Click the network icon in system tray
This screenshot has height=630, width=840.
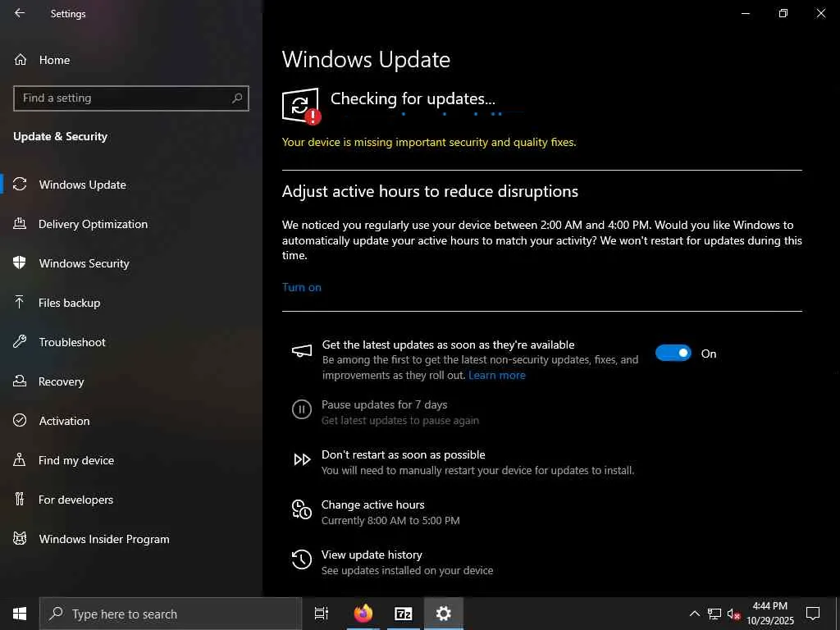pyautogui.click(x=714, y=614)
